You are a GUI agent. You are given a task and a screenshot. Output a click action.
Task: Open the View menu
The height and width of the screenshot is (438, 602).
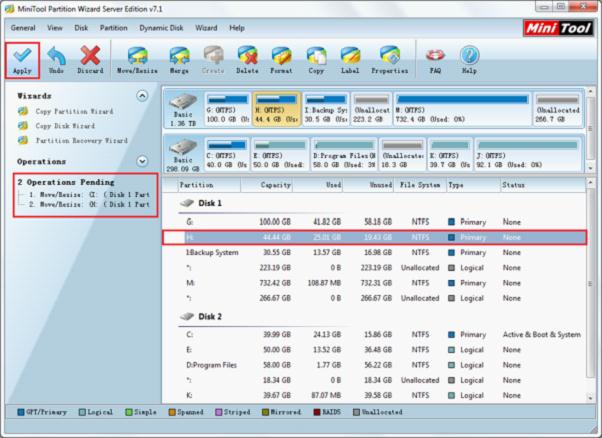pyautogui.click(x=55, y=28)
